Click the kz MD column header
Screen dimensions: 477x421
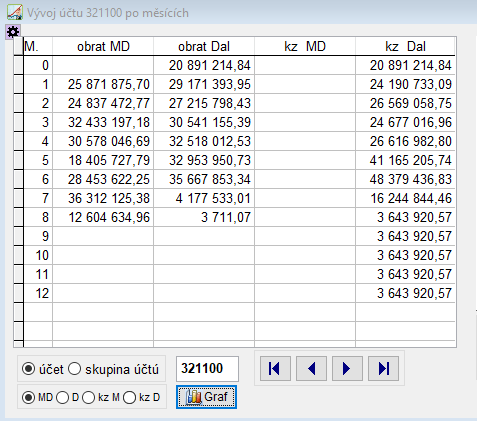click(x=305, y=46)
